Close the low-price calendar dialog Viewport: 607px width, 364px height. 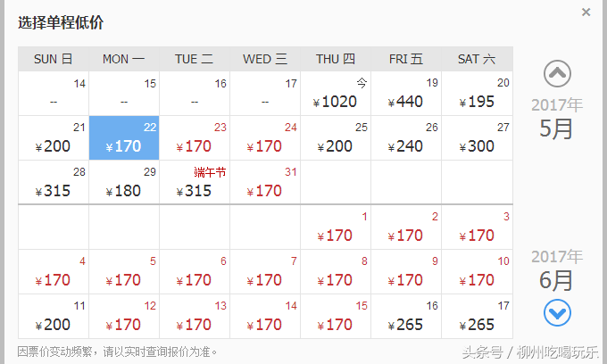(586, 12)
